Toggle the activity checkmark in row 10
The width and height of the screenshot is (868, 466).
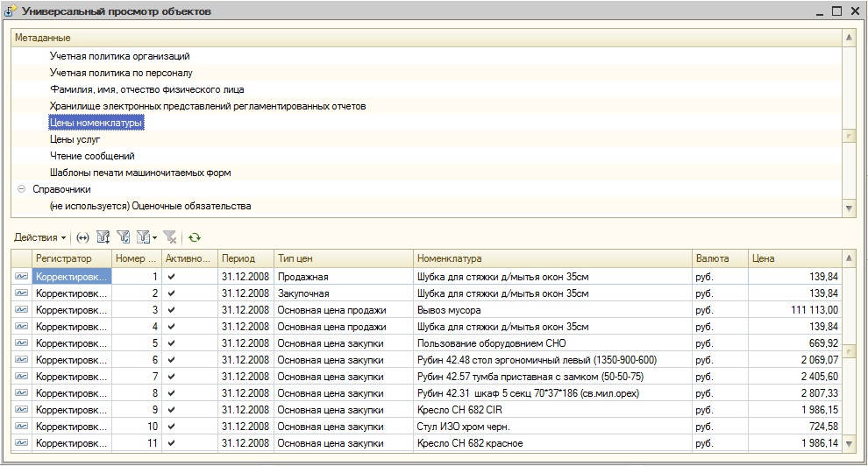coord(172,426)
